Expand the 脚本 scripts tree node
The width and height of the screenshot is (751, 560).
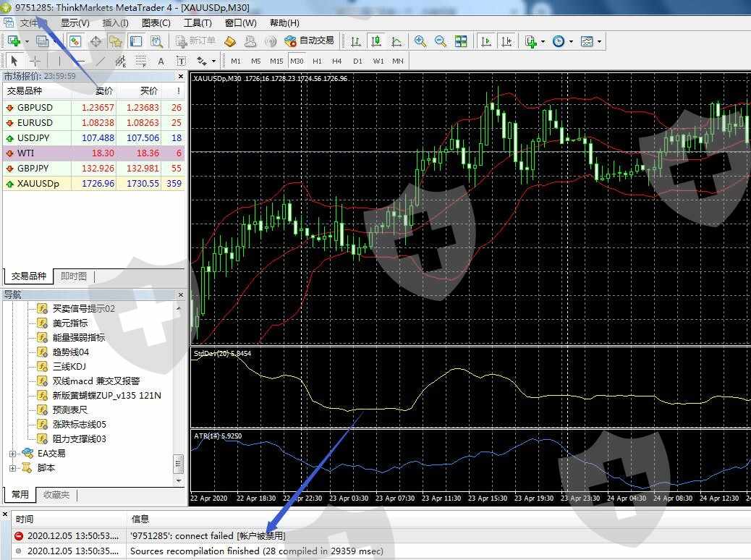[x=12, y=468]
